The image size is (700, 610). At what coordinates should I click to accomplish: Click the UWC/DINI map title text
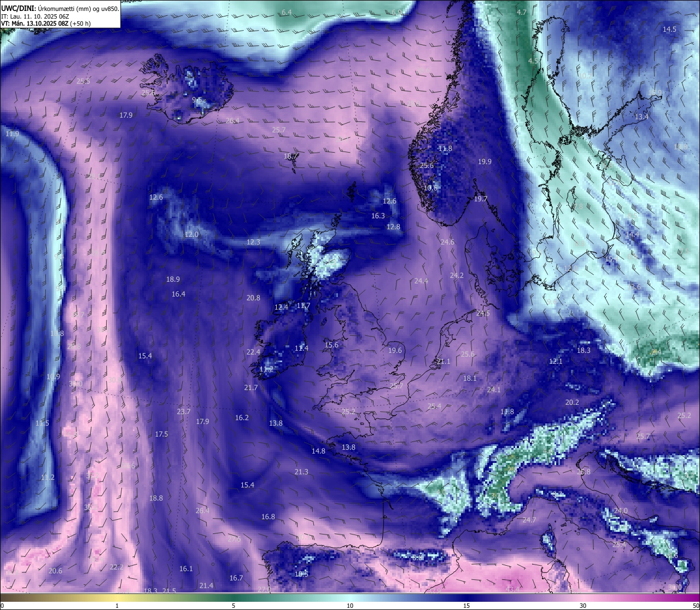(60, 8)
